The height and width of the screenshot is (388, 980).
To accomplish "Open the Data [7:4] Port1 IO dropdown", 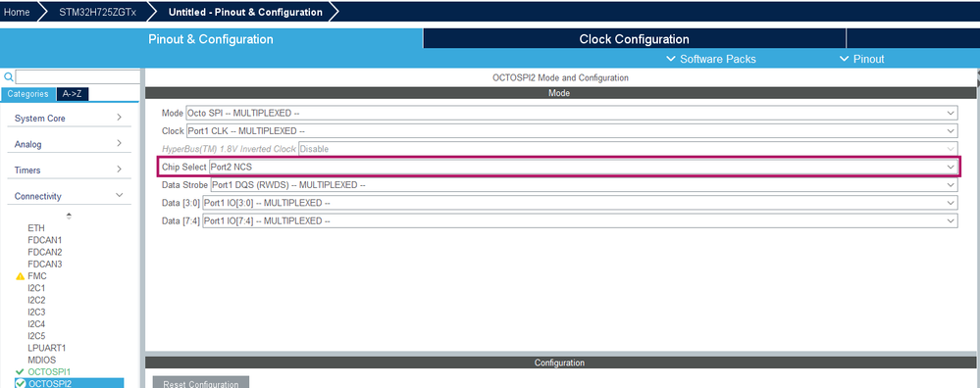I will [580, 220].
